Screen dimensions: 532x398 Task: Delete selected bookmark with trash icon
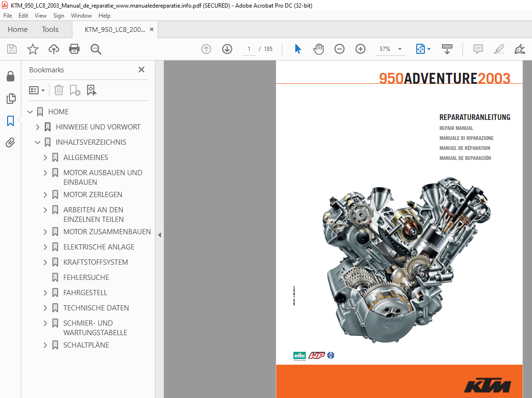pyautogui.click(x=59, y=90)
